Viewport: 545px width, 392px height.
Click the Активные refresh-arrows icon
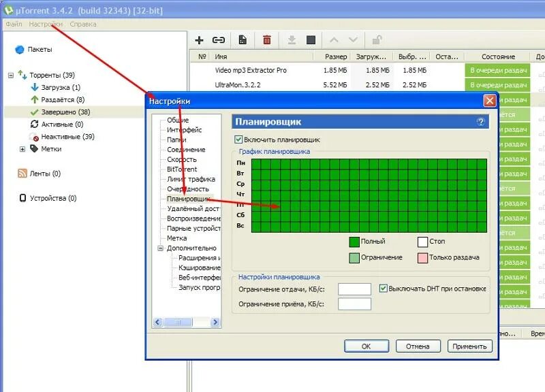point(35,124)
